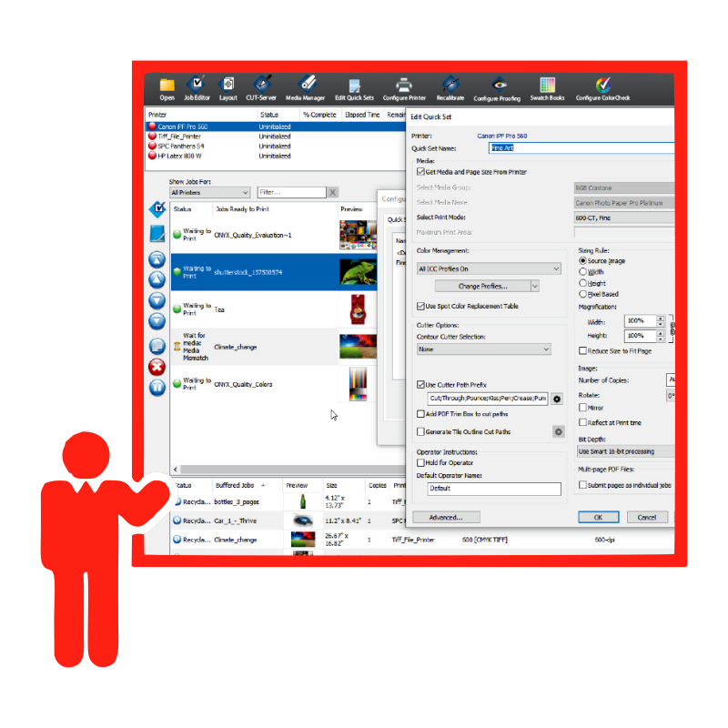Screen dimensions: 728x728
Task: Enable the Mirror checkbox
Action: click(582, 407)
